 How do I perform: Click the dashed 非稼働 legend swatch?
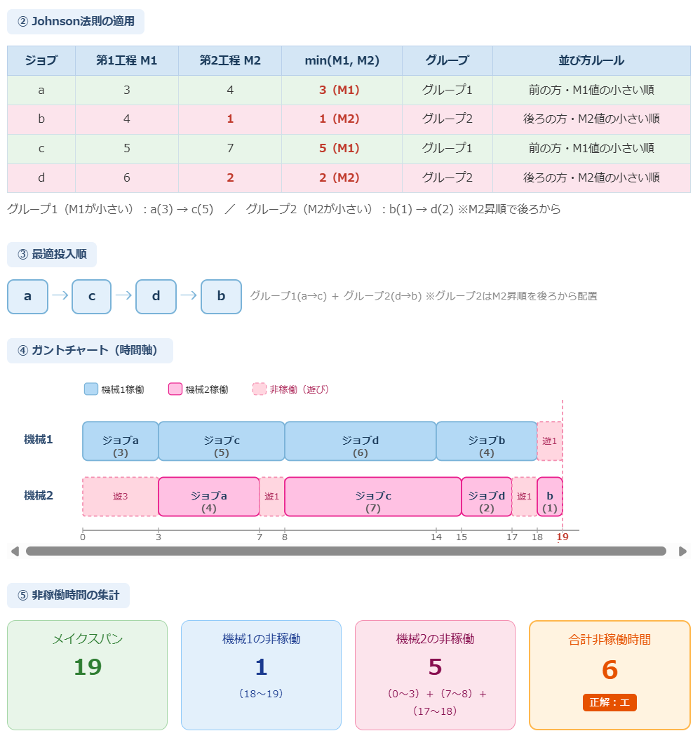[x=260, y=389]
